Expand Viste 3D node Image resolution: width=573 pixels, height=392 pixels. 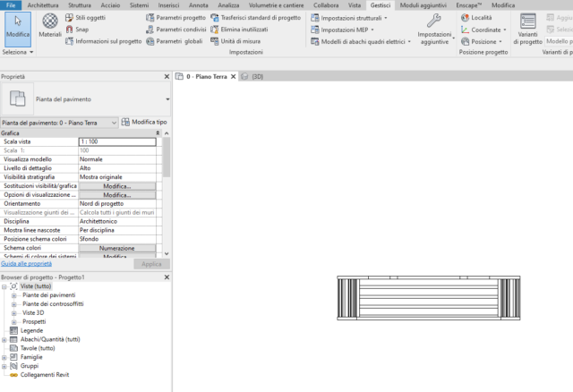click(x=14, y=313)
